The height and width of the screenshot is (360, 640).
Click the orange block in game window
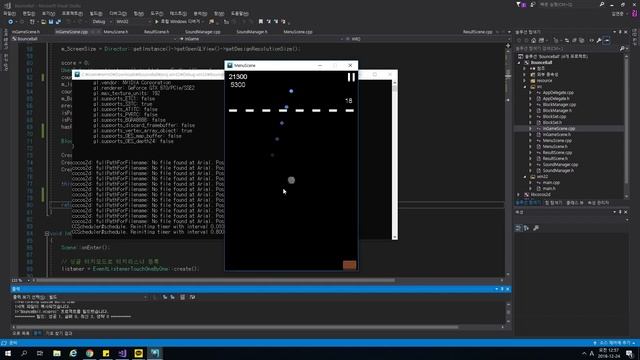349,265
